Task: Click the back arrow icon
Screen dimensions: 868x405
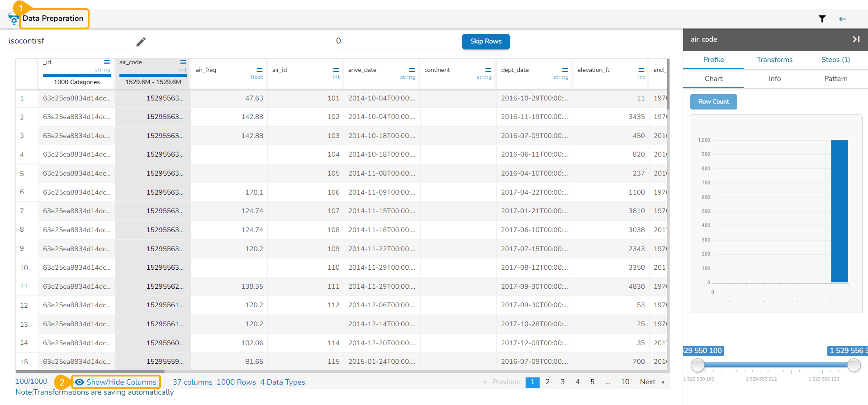Action: point(842,19)
